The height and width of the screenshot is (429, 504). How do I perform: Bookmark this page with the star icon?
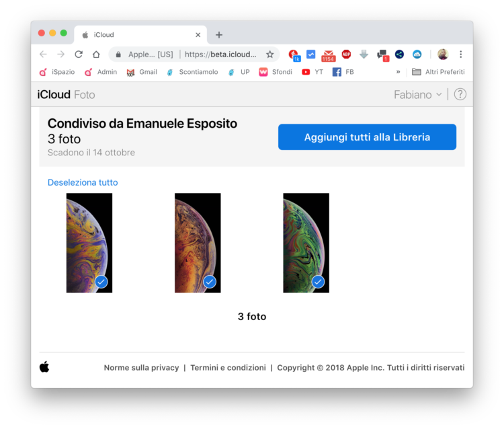[269, 54]
